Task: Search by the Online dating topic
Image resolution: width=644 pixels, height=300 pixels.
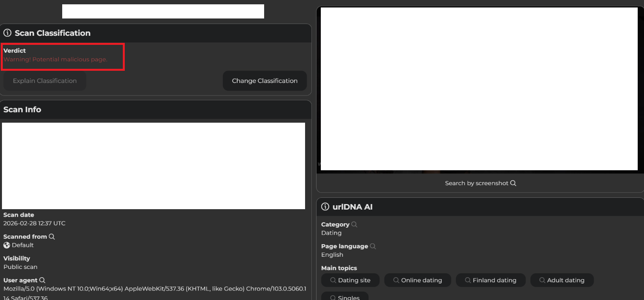Action: click(x=417, y=280)
